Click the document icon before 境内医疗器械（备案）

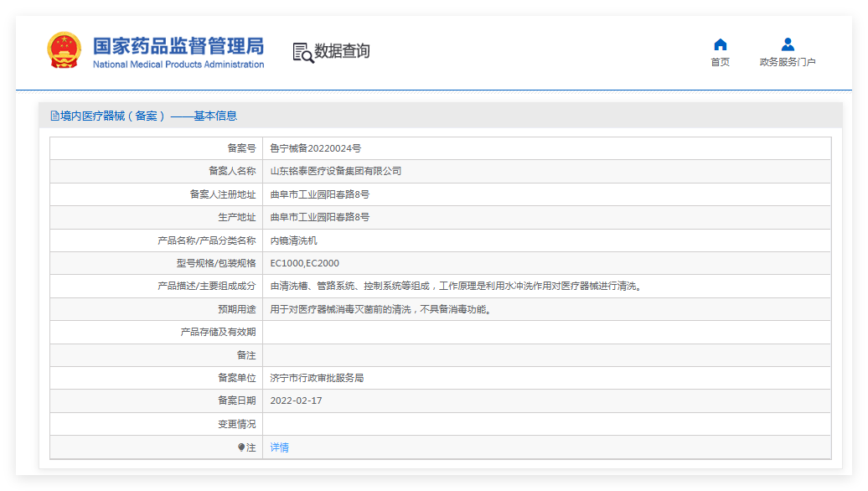point(53,115)
